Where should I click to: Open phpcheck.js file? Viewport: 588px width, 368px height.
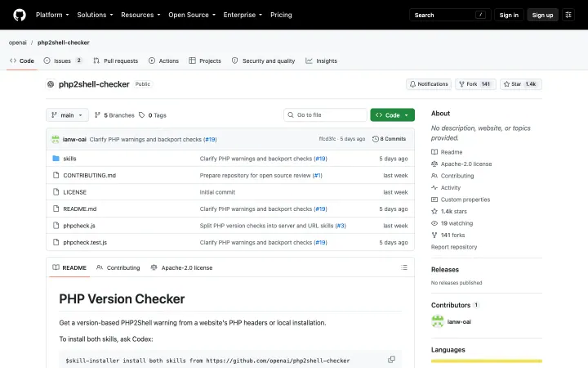click(x=79, y=226)
